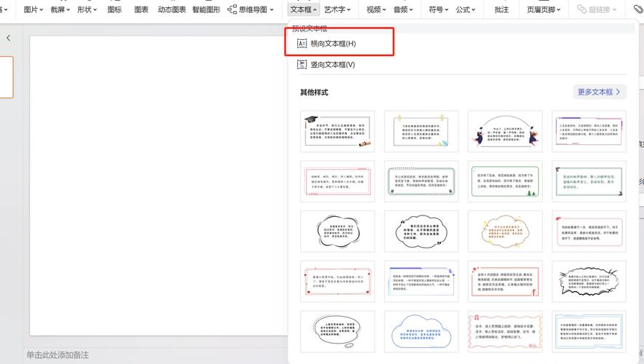The width and height of the screenshot is (644, 364).
Task: Open the 视频 video dropdown
Action: pos(376,9)
